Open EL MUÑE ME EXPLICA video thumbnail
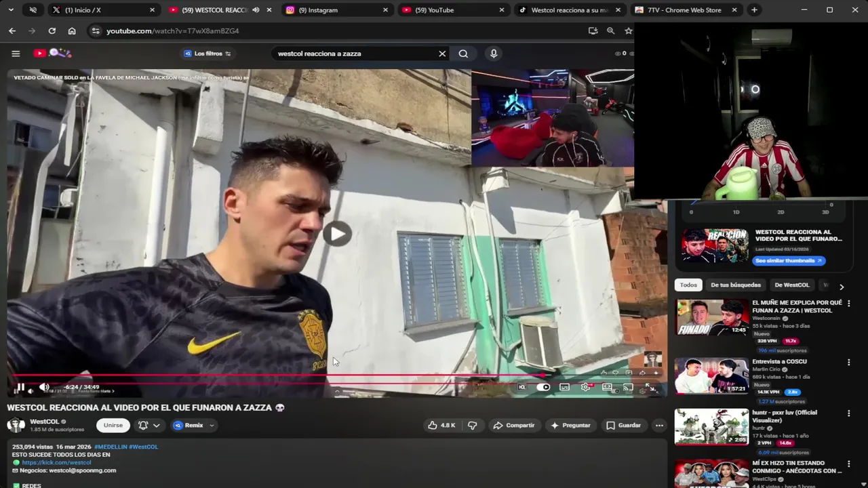Image resolution: width=868 pixels, height=488 pixels. click(x=711, y=317)
